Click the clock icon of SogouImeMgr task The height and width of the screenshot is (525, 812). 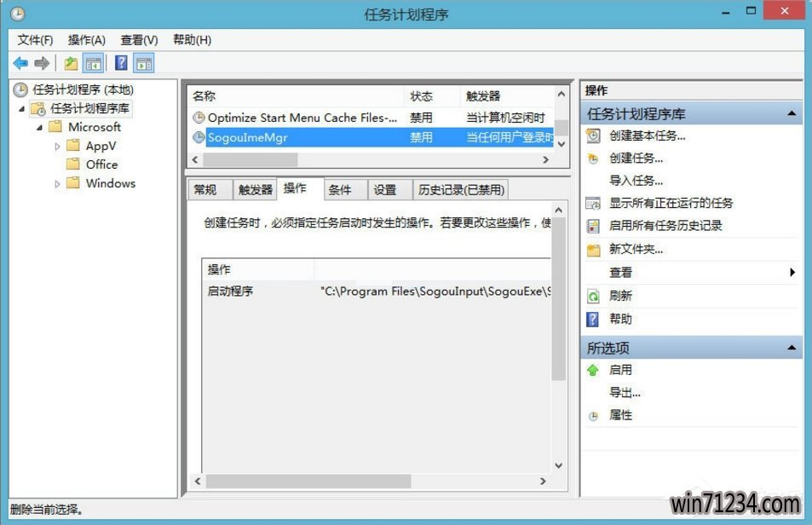pos(199,137)
